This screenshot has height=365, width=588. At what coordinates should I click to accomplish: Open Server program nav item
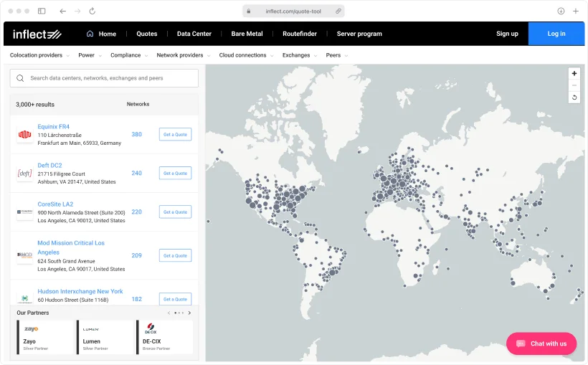[x=359, y=34]
